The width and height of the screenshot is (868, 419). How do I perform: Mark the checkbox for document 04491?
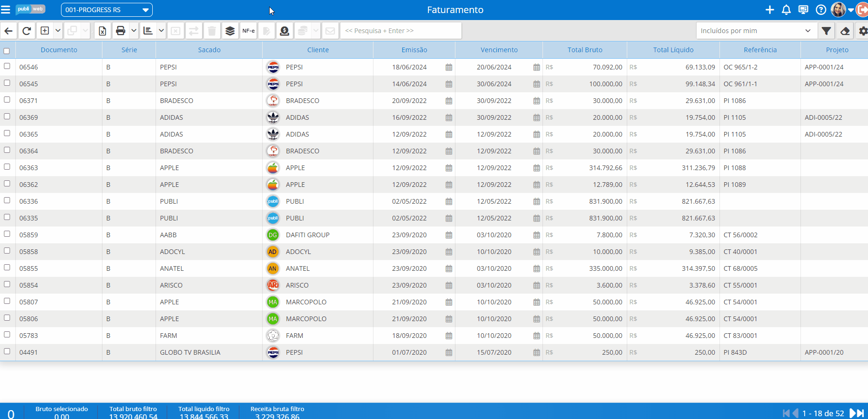coord(7,351)
